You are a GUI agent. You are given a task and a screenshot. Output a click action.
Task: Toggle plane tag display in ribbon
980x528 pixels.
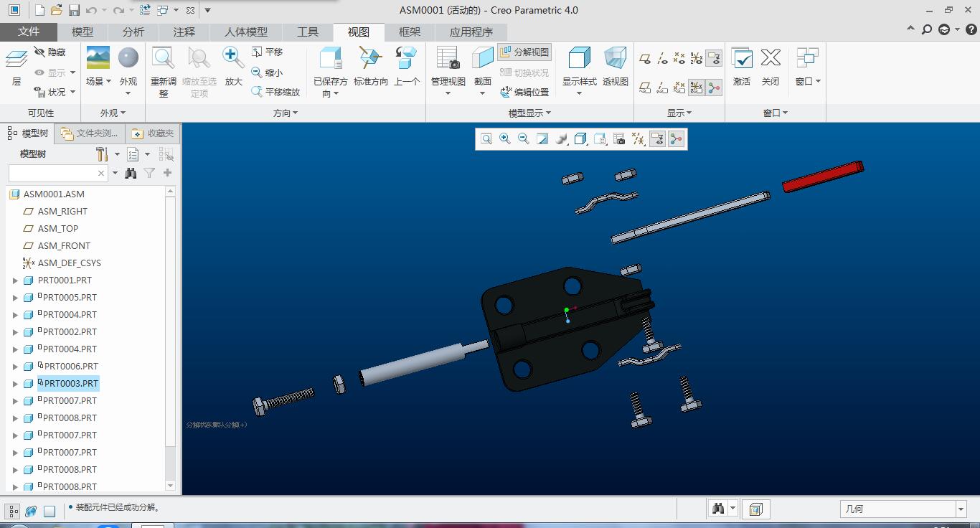click(x=645, y=88)
